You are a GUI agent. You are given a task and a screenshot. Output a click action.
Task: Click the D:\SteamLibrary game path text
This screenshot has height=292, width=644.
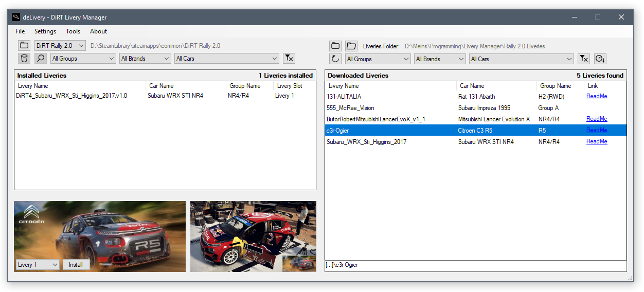click(155, 46)
